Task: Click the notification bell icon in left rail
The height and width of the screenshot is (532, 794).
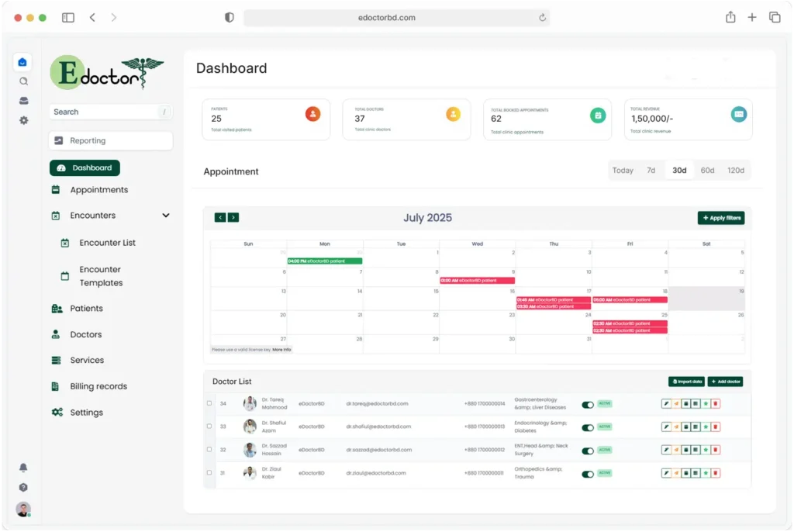Action: pyautogui.click(x=23, y=468)
